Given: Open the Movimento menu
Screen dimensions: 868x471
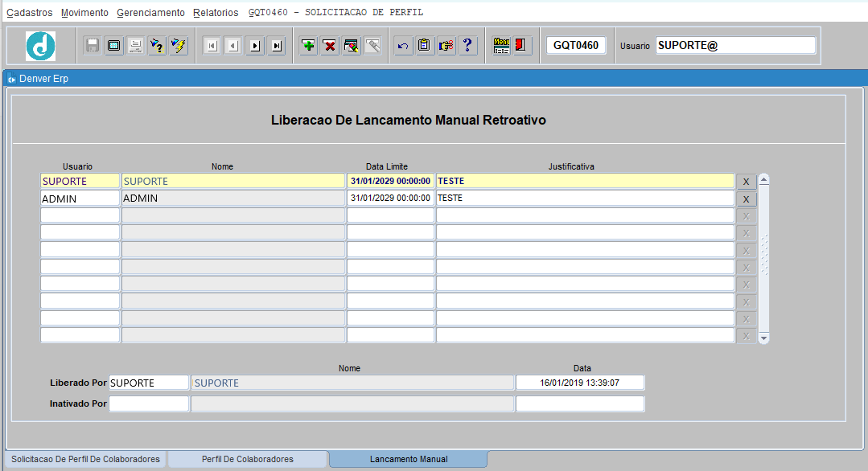Looking at the screenshot, I should pyautogui.click(x=84, y=12).
